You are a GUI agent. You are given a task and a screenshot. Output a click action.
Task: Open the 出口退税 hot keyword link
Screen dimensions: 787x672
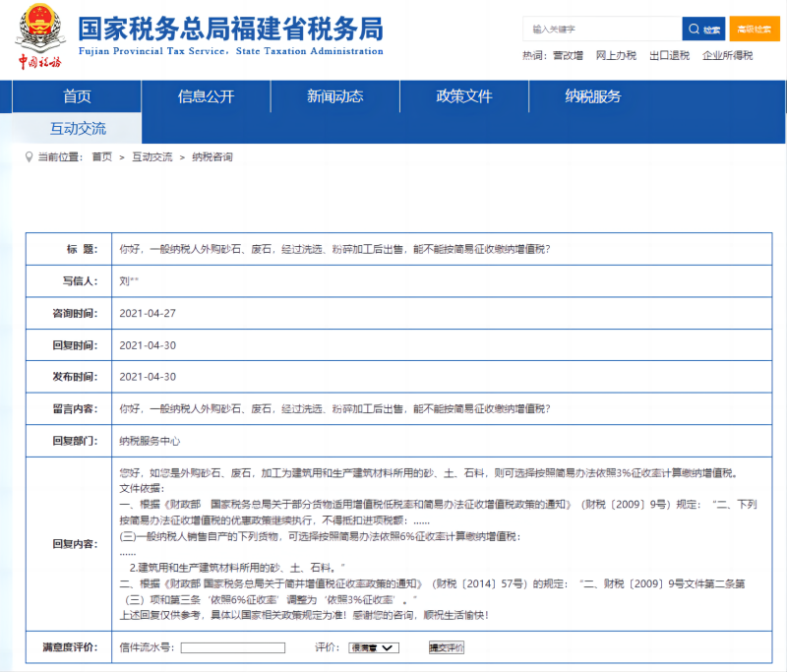pyautogui.click(x=669, y=56)
